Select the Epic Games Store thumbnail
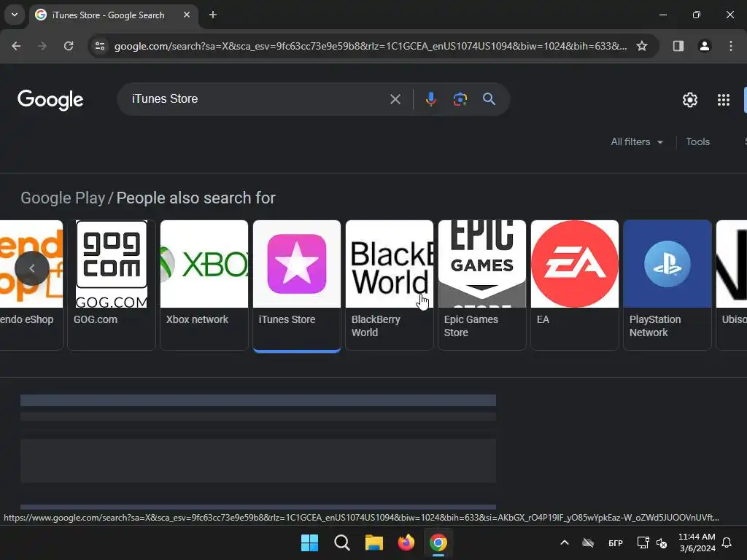This screenshot has height=560, width=747. point(481,264)
